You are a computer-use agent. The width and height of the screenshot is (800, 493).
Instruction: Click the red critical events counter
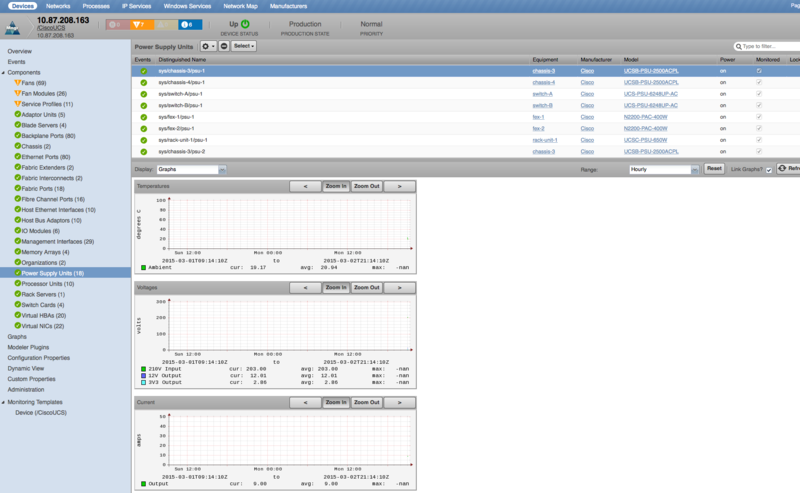[117, 24]
